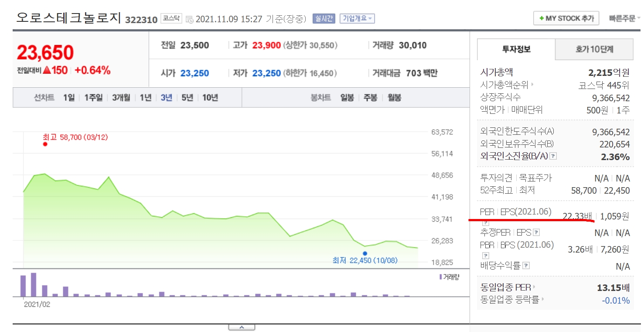Screen dimensions: 644x332
Task: Open help icon under PER EPS(2021.06) label
Action: click(485, 223)
